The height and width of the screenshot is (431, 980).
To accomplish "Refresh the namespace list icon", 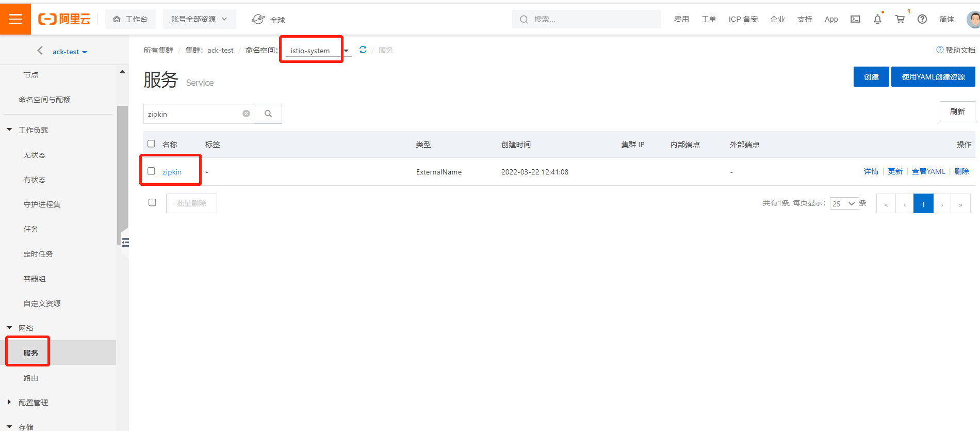I will point(363,50).
